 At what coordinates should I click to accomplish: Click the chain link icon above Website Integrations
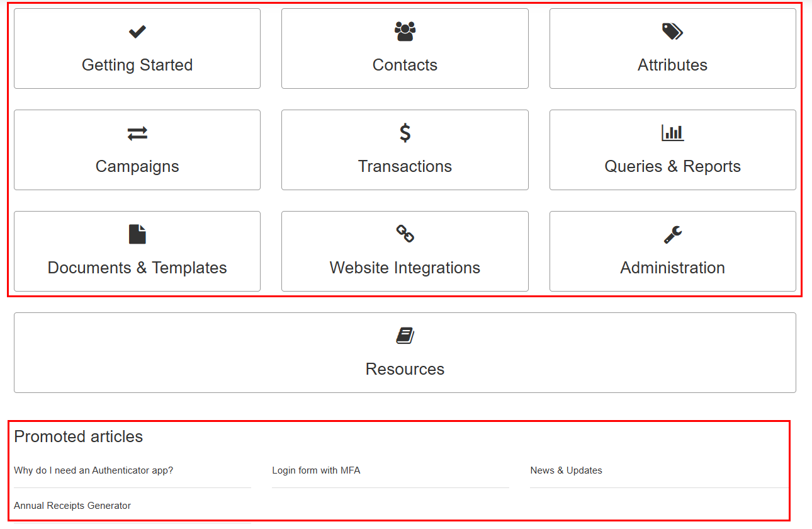[405, 234]
